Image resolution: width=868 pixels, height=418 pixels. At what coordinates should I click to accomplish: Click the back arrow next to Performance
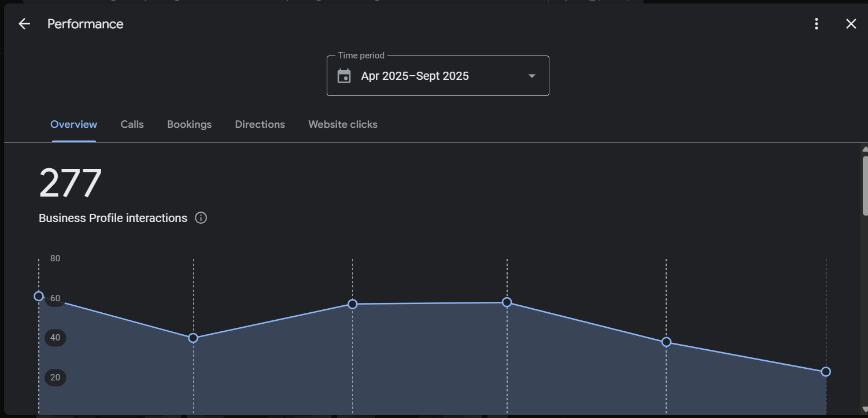click(24, 24)
